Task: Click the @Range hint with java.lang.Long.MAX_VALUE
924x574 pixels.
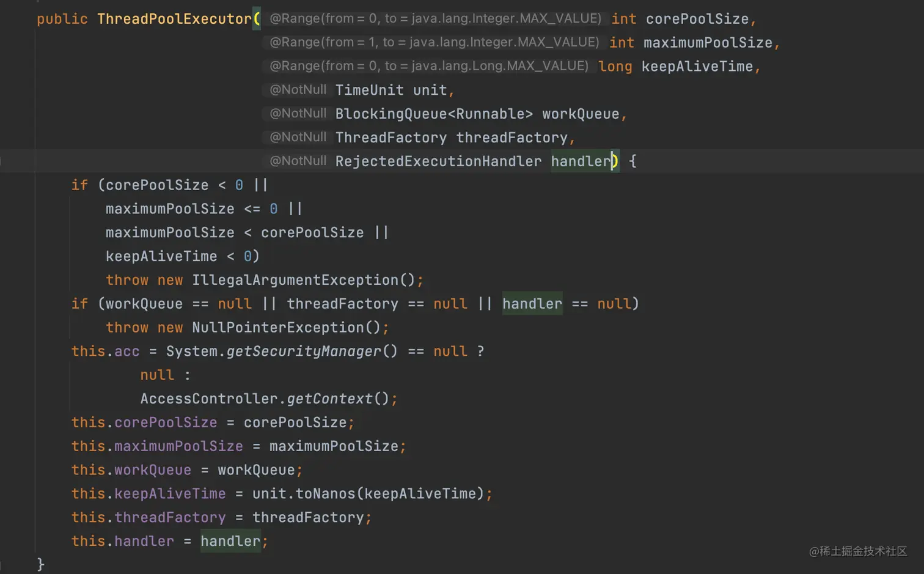Action: [x=429, y=66]
